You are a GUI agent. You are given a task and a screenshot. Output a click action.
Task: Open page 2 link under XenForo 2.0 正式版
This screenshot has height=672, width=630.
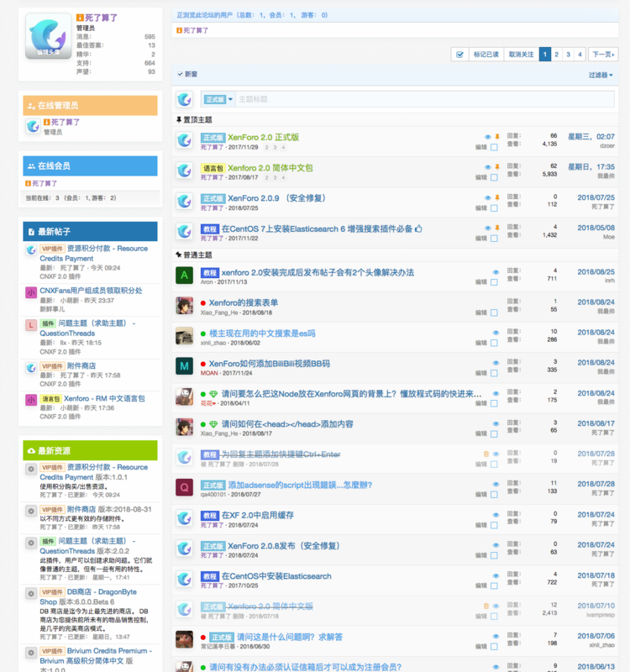tap(266, 148)
